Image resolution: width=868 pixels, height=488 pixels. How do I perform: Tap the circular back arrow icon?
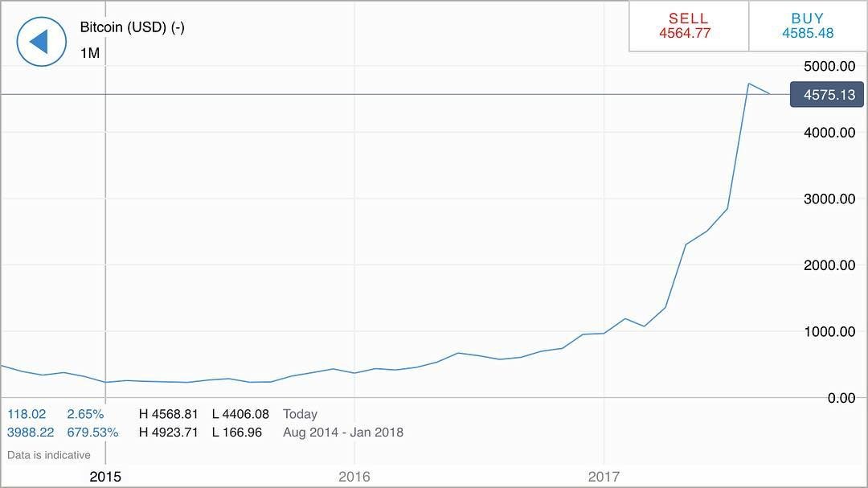tap(42, 42)
